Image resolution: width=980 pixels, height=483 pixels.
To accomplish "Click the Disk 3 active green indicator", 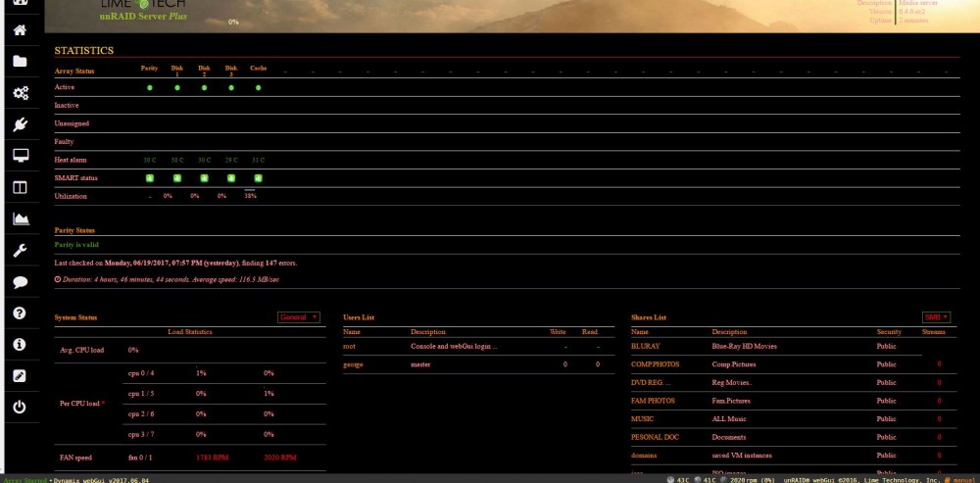I will 231,87.
